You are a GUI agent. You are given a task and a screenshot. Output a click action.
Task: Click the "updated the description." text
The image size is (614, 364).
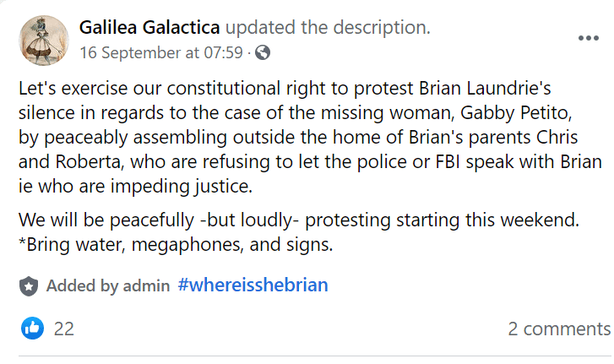329,28
